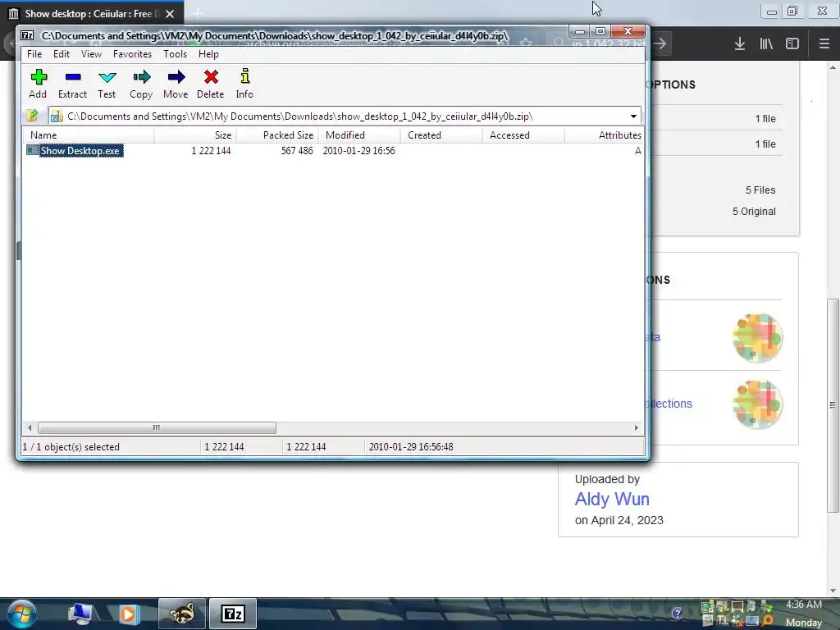Open the Info toolbar icon
This screenshot has width=840, height=630.
click(x=244, y=84)
